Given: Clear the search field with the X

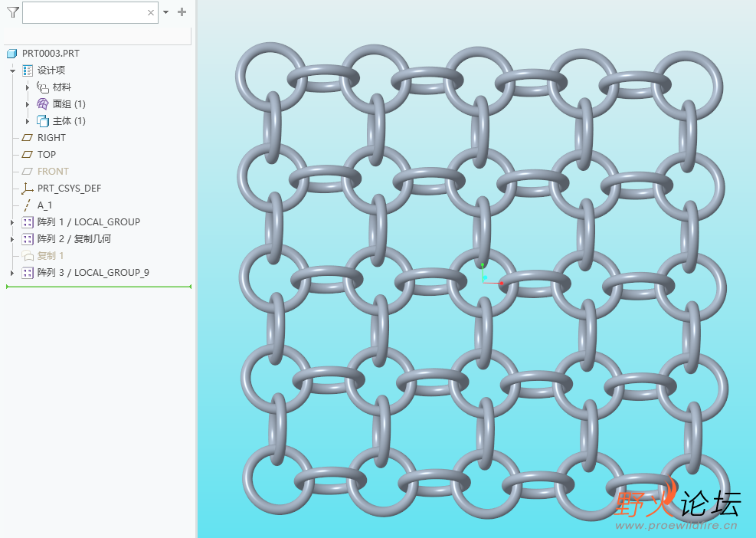Looking at the screenshot, I should [151, 12].
